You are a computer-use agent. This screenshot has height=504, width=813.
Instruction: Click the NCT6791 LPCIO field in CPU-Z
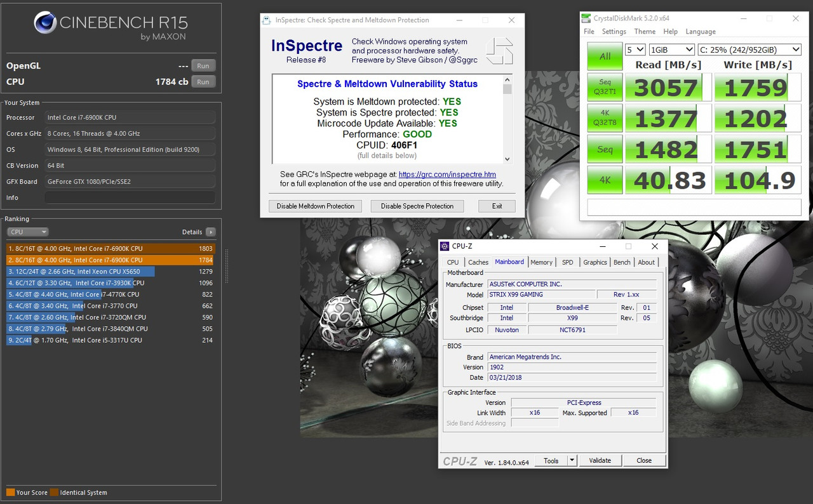(572, 330)
